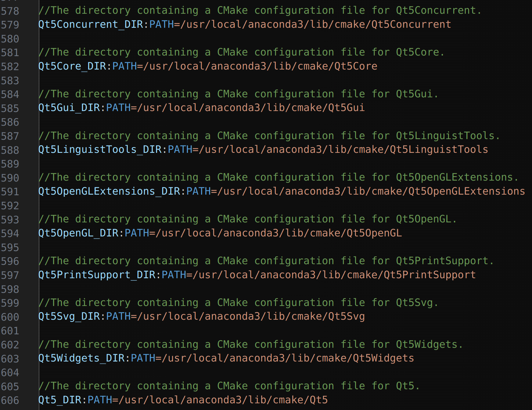Click Qt5_DIR variable name
532x410 pixels.
tap(60, 400)
